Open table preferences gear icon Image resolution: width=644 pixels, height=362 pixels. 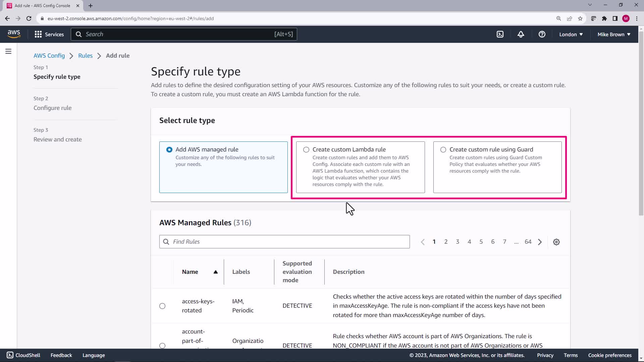coord(556,242)
